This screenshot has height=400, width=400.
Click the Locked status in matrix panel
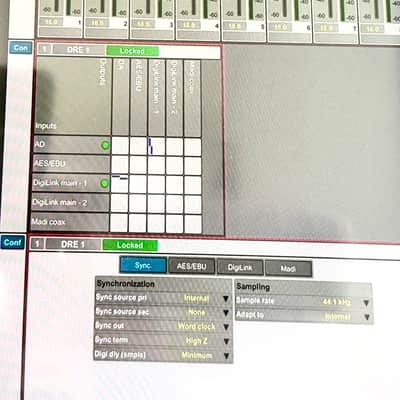[x=132, y=51]
